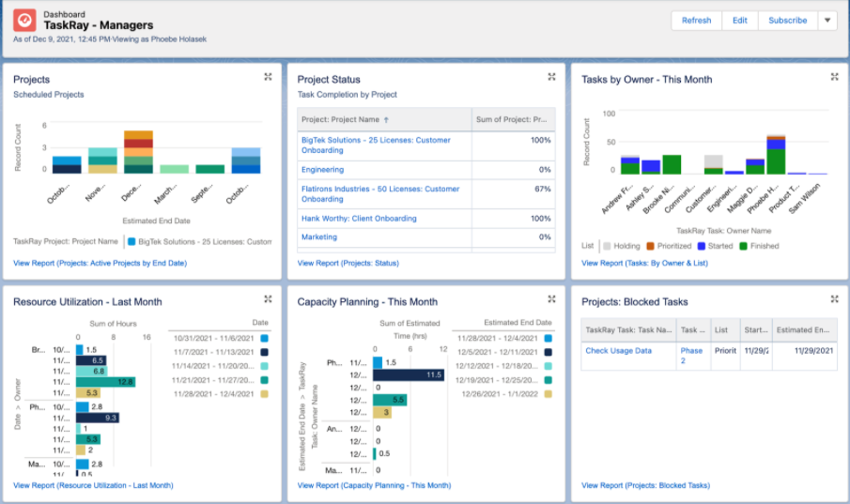Expand the Projects chart widget
The height and width of the screenshot is (504, 850).
pyautogui.click(x=268, y=77)
